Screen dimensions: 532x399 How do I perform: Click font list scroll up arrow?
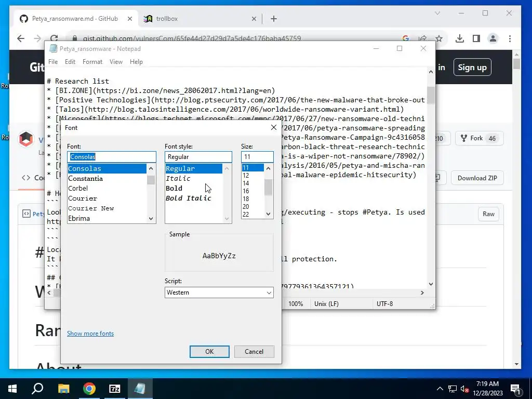coord(151,168)
